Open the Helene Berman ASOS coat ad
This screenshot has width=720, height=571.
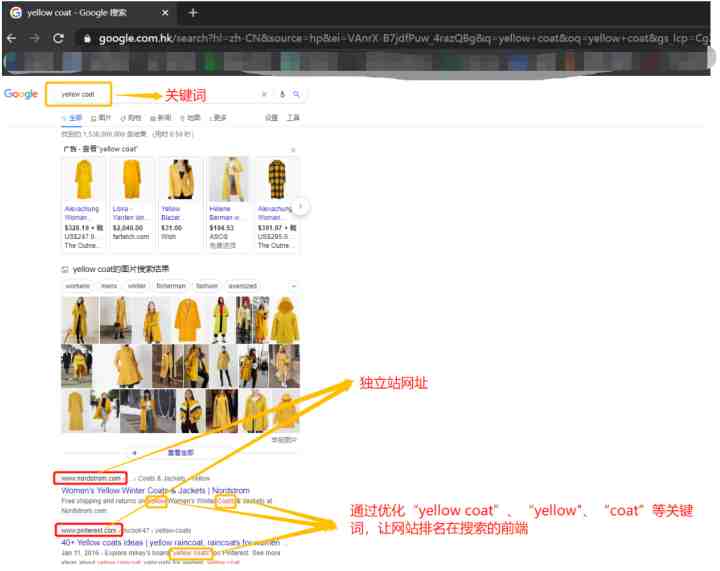click(x=229, y=203)
